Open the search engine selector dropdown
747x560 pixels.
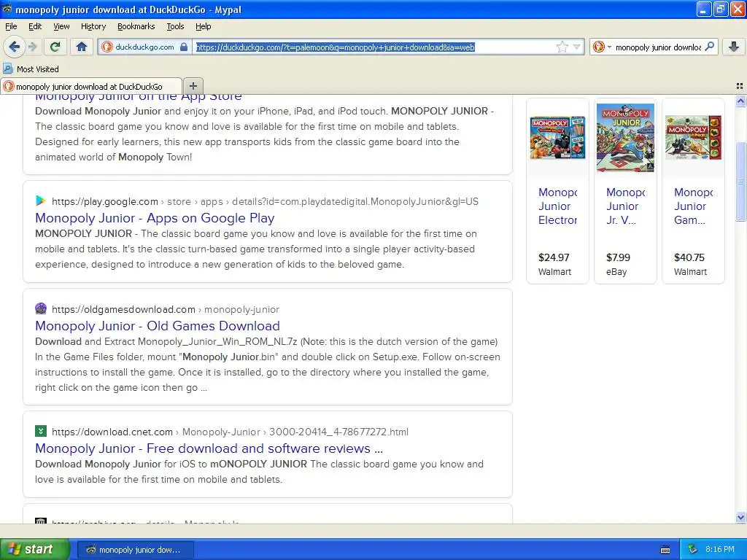[602, 47]
